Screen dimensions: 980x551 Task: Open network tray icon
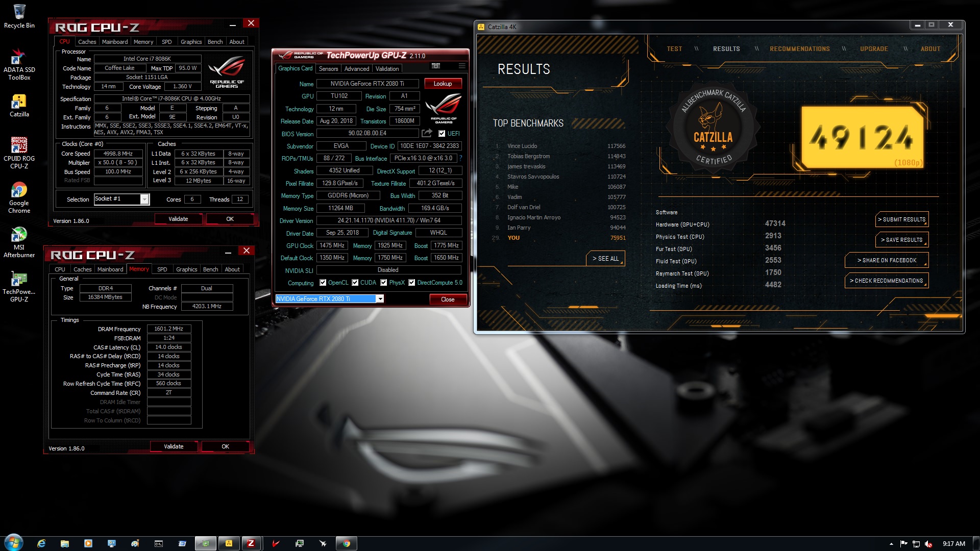pos(916,544)
